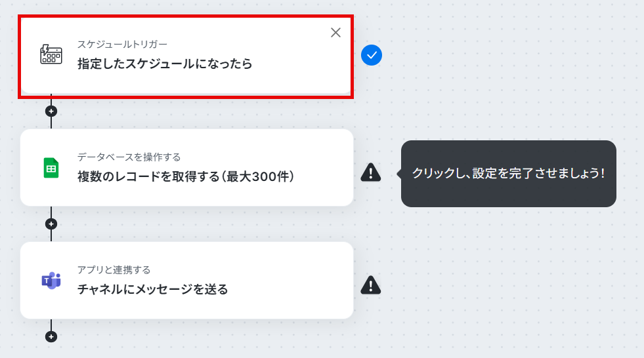Click the schedule trigger calendar icon
This screenshot has height=358, width=644.
click(51, 54)
